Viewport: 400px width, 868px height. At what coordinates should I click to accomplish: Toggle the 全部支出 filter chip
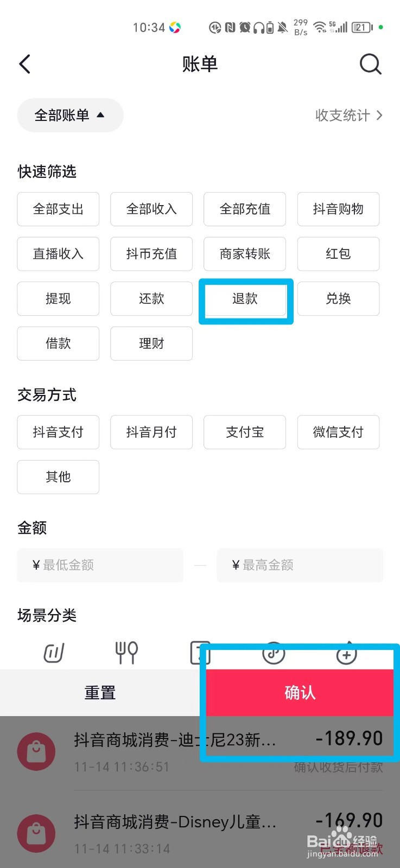(x=58, y=209)
